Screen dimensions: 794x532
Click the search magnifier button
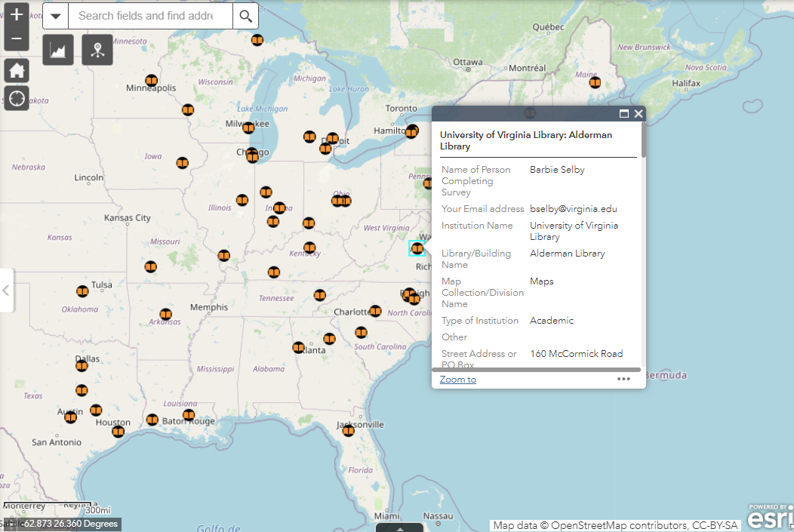[x=245, y=16]
